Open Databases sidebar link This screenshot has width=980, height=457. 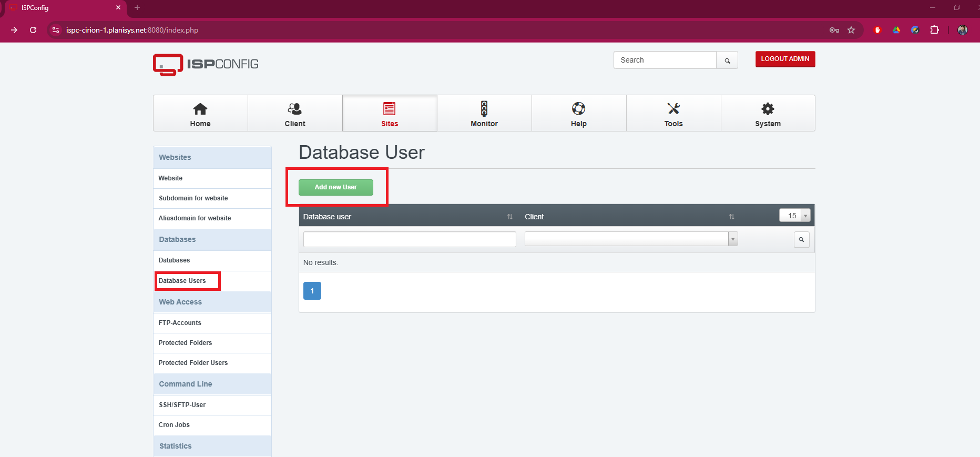pyautogui.click(x=212, y=260)
